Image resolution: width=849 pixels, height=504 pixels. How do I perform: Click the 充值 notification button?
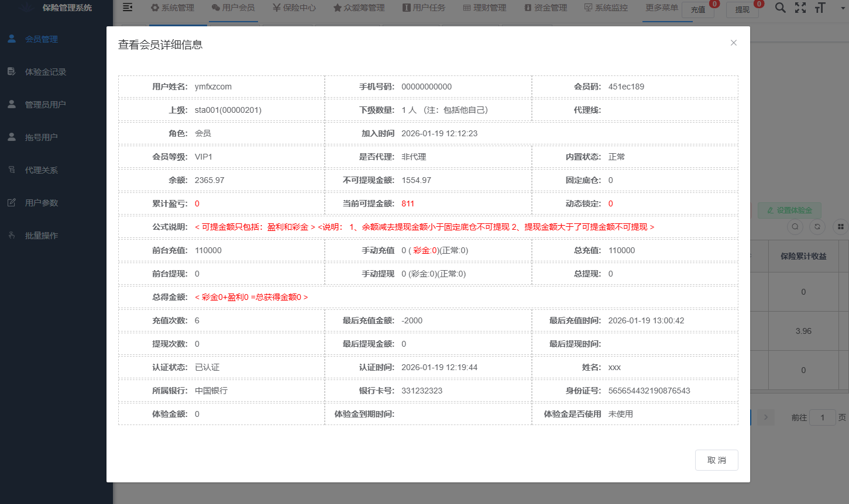tap(698, 9)
